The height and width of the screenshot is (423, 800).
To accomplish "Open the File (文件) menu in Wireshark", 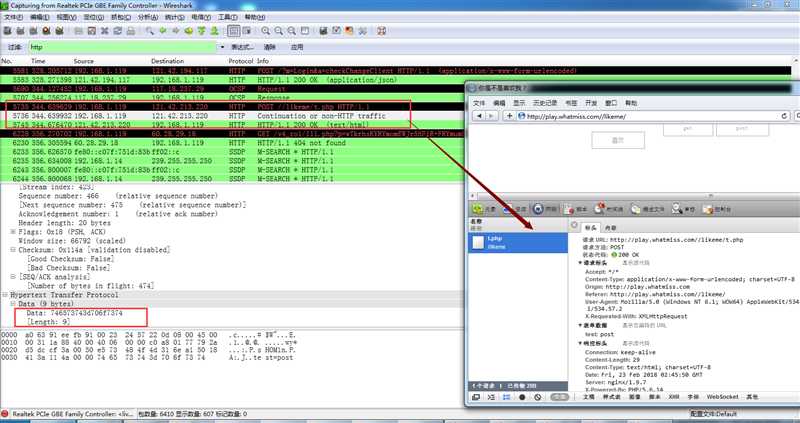I will coord(13,17).
